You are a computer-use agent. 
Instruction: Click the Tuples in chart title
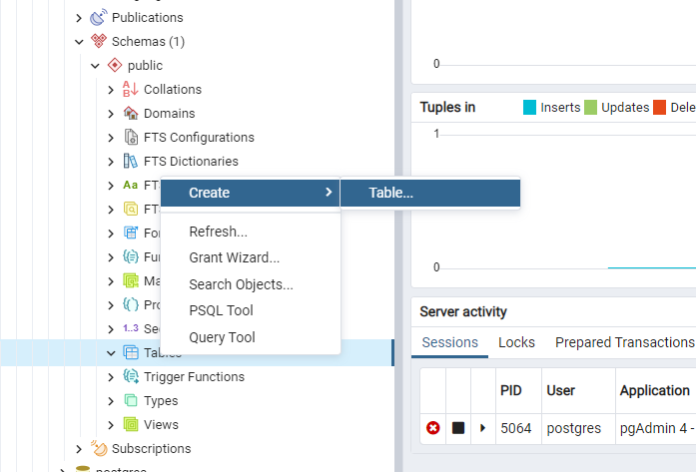click(x=447, y=107)
